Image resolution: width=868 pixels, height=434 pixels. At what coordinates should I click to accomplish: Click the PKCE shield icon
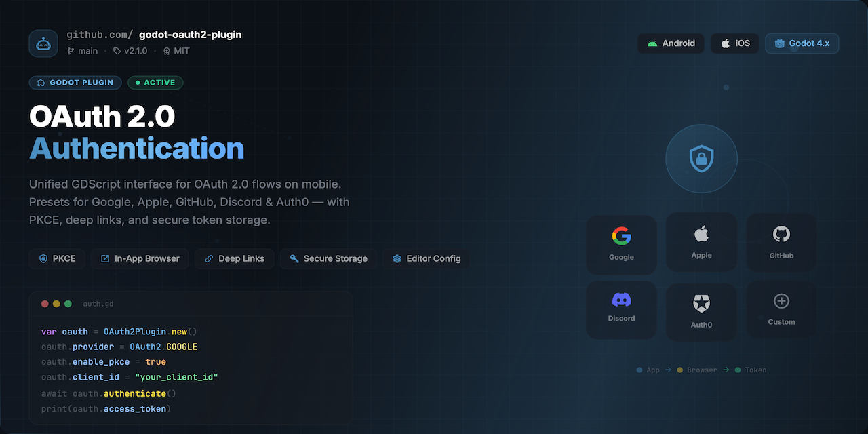click(43, 258)
